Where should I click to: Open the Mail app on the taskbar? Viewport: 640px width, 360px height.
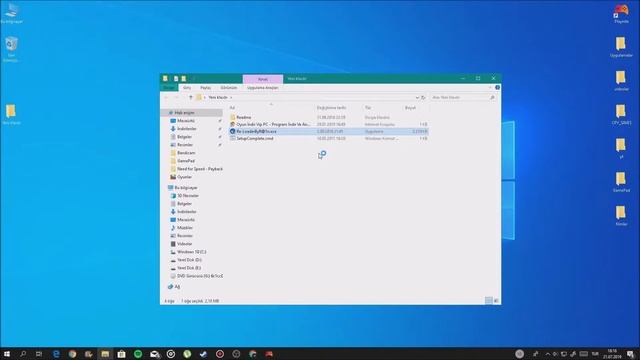pos(154,354)
